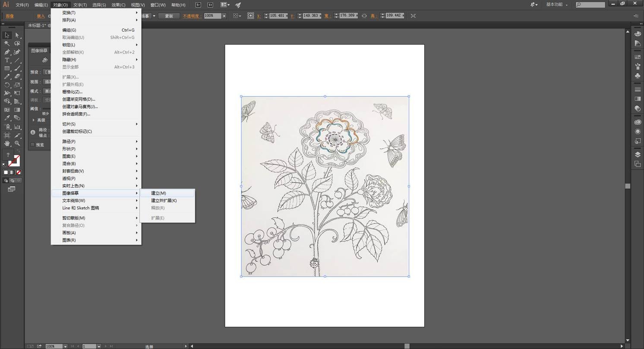Click the 蒙版 mask button
644x349 pixels.
click(169, 16)
